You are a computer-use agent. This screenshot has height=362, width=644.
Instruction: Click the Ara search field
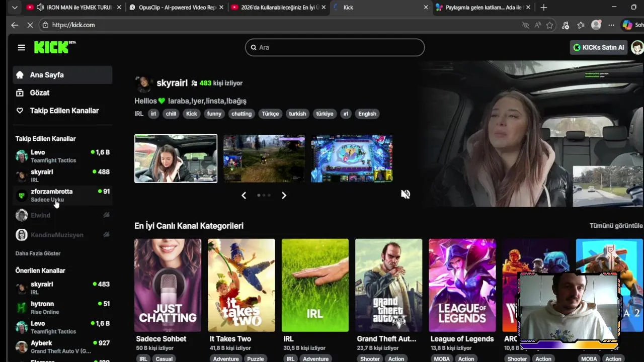(x=335, y=47)
